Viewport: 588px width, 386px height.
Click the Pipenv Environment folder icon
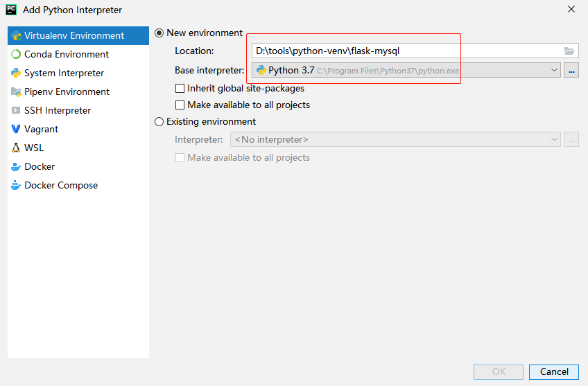tap(16, 91)
